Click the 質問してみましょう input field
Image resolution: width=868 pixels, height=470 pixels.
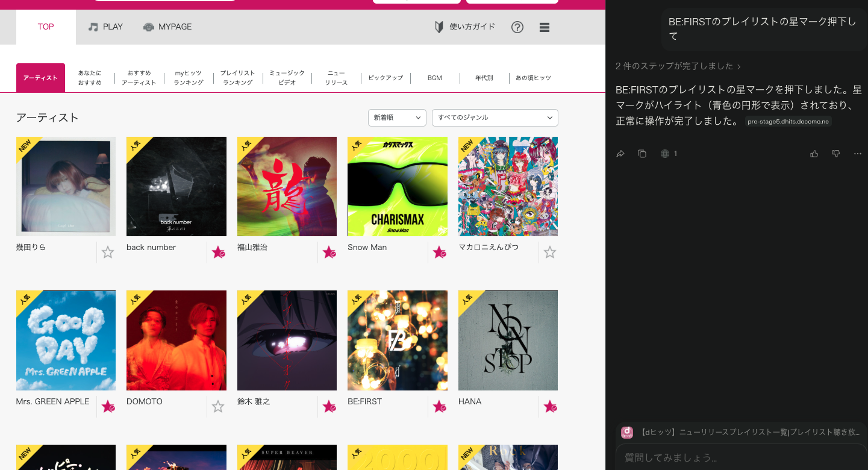(x=741, y=457)
